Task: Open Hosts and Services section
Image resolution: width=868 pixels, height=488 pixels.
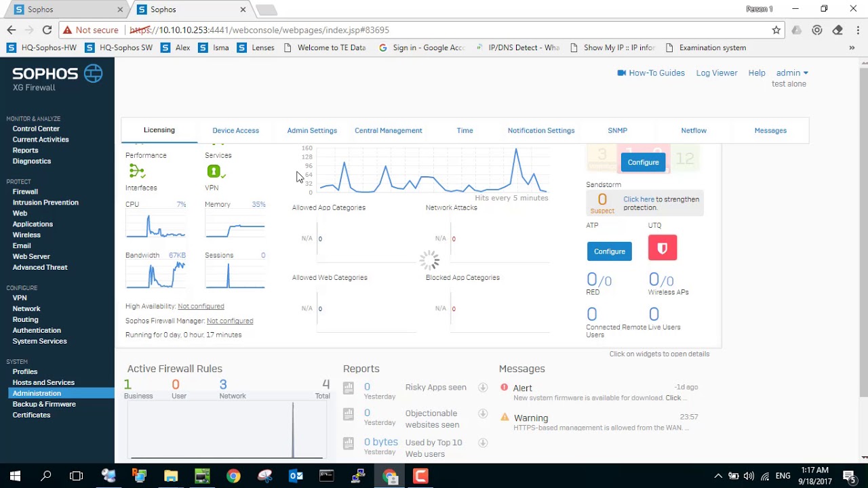Action: tap(43, 383)
